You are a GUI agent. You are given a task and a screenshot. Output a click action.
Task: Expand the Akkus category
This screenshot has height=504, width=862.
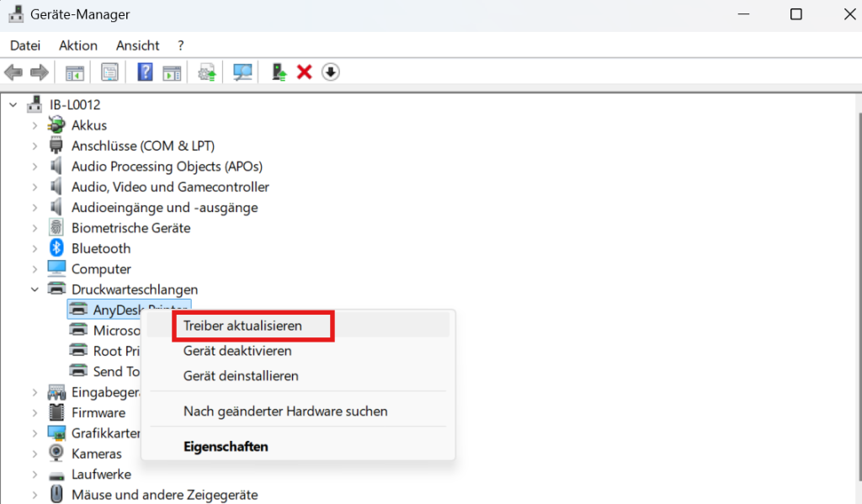coord(35,125)
